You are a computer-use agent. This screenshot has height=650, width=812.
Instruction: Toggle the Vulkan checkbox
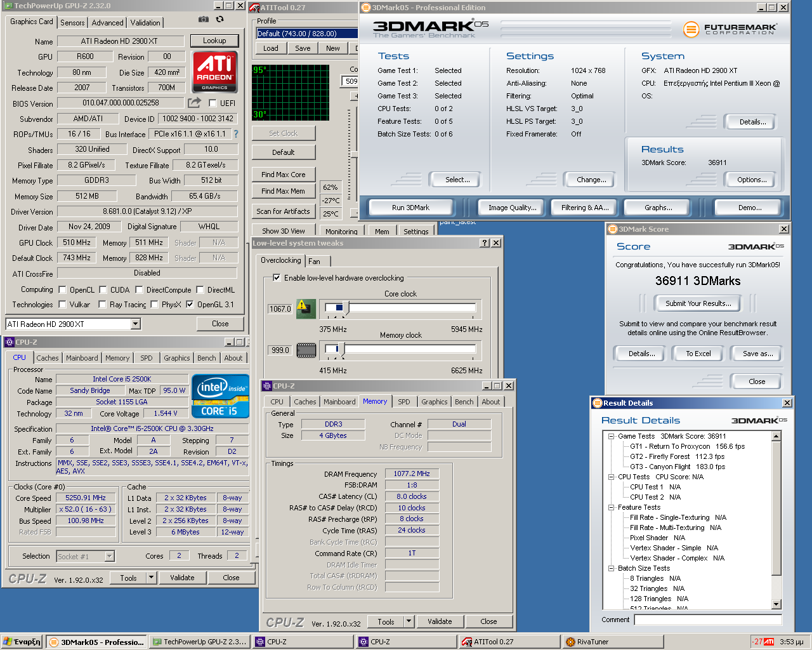[62, 304]
